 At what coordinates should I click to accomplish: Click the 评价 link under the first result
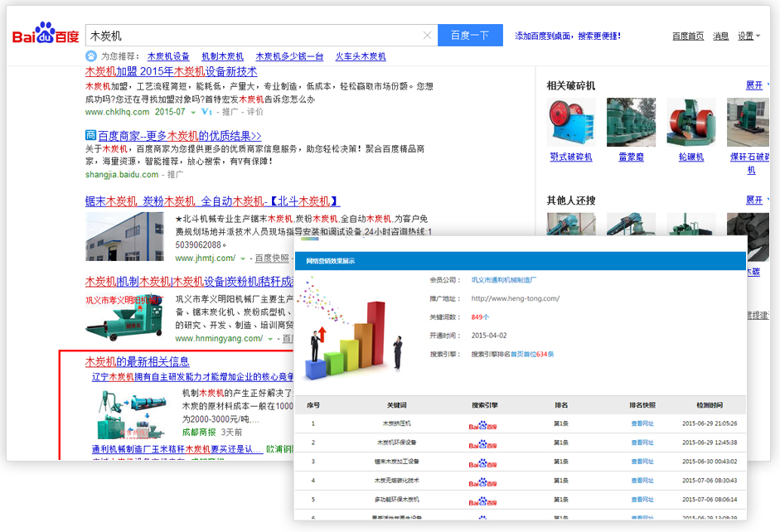[x=255, y=112]
